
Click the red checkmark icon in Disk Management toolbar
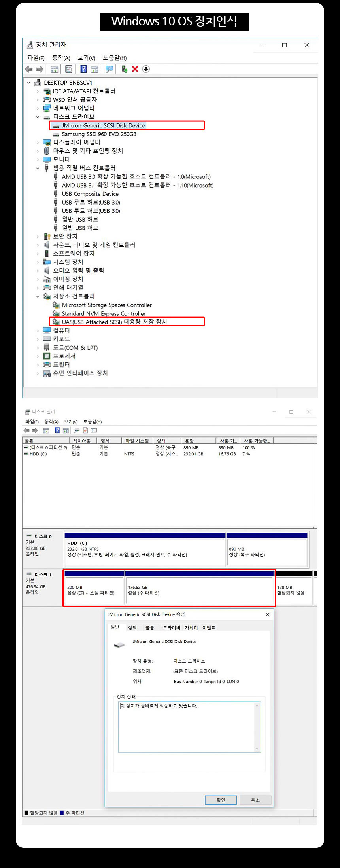tap(85, 430)
